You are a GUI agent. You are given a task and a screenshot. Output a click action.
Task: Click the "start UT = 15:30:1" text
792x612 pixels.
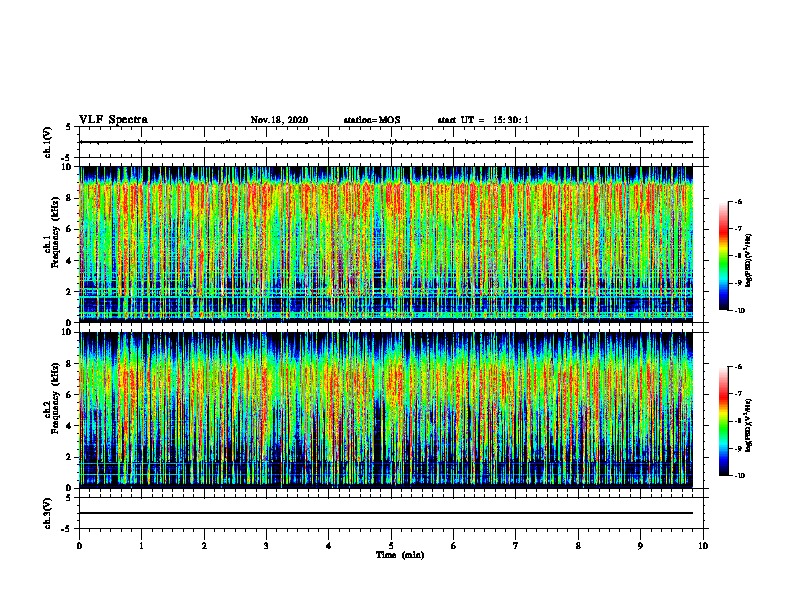[x=483, y=120]
